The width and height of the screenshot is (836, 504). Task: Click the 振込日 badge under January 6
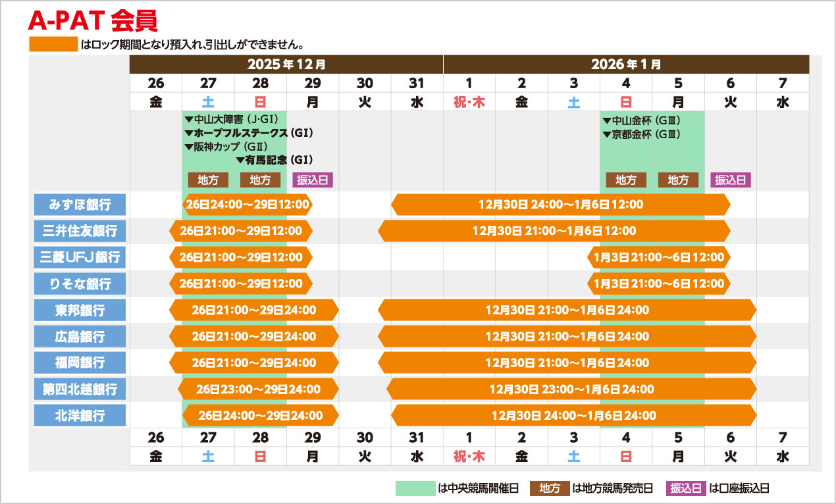click(731, 180)
